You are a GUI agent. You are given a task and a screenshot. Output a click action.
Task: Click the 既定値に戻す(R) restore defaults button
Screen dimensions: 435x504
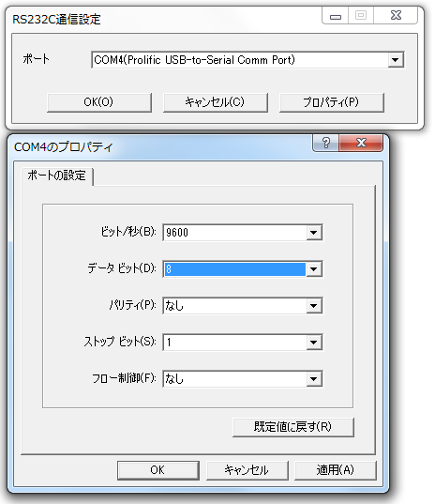[293, 427]
